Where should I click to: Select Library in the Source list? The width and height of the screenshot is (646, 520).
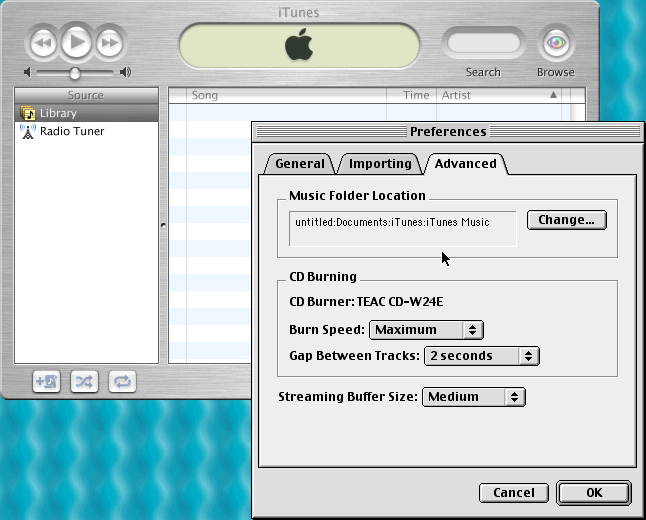(87, 113)
